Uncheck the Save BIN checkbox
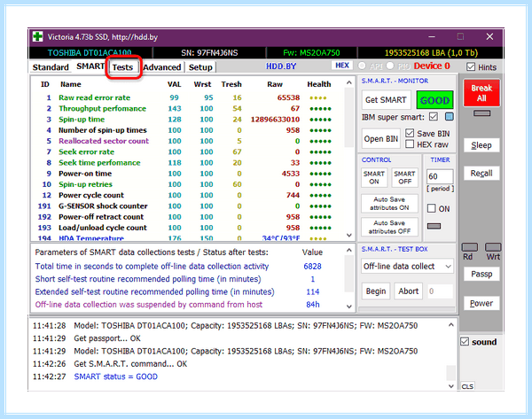Screen dimensions: 532x419 [x=410, y=133]
